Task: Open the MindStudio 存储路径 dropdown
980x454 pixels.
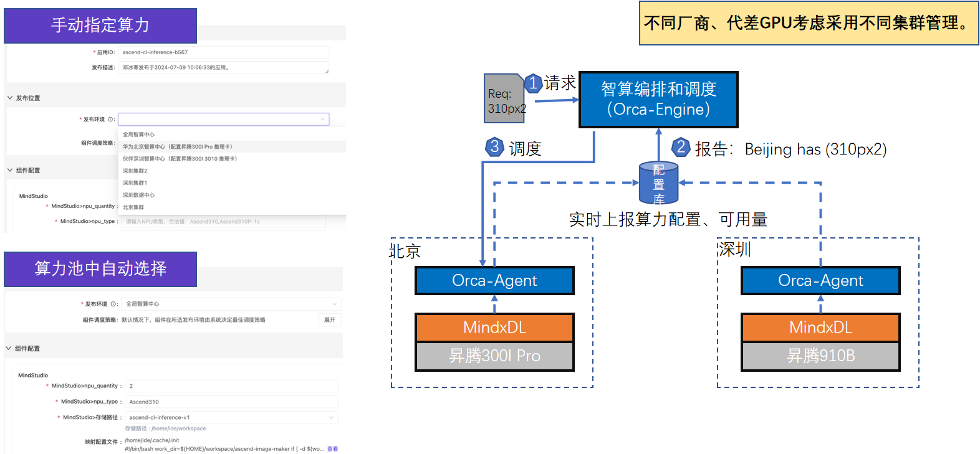Action: click(231, 417)
